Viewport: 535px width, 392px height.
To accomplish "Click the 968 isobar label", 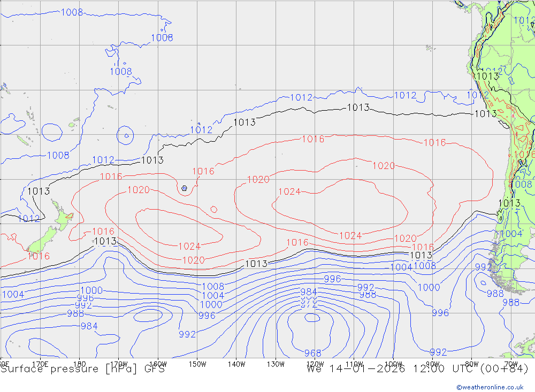I will click(312, 353).
